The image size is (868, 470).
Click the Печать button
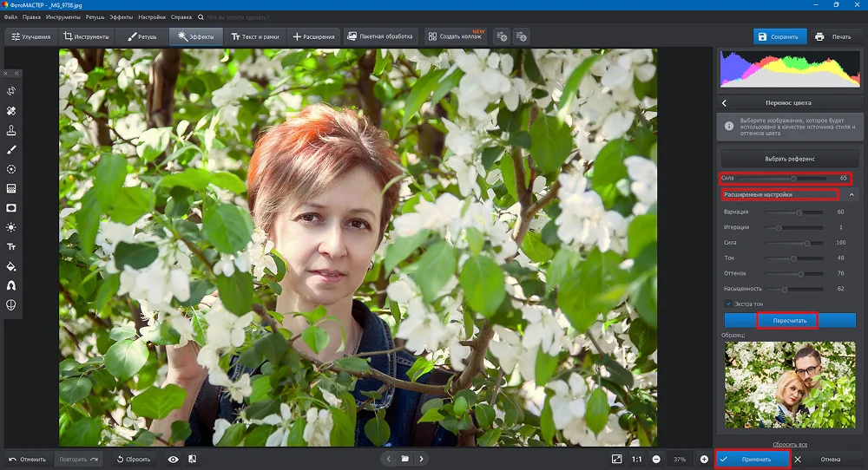point(833,36)
